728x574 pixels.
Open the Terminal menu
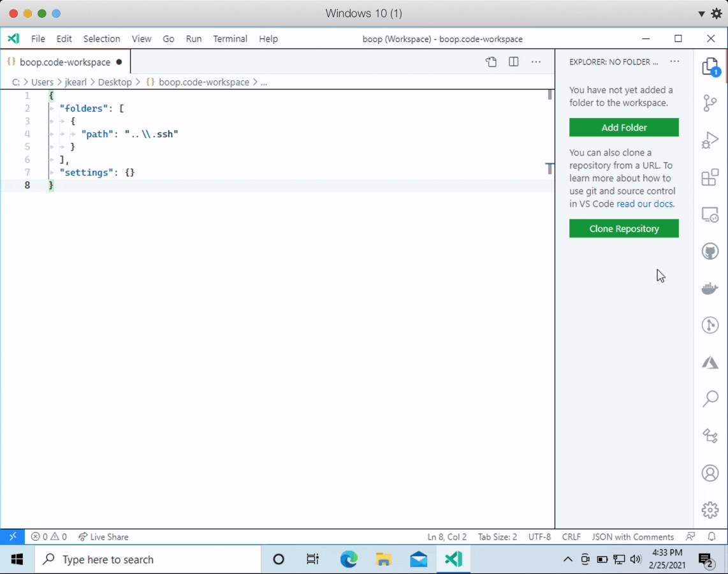click(x=230, y=39)
